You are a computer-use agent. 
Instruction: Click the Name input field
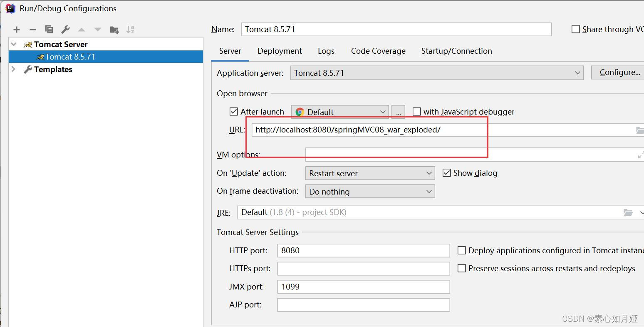(396, 29)
